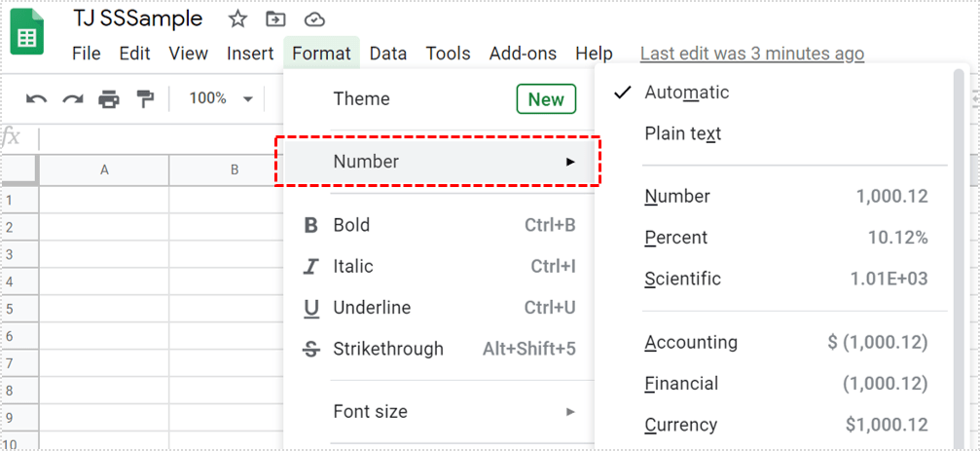Toggle Bold in the Format menu
The height and width of the screenshot is (451, 980).
point(351,225)
